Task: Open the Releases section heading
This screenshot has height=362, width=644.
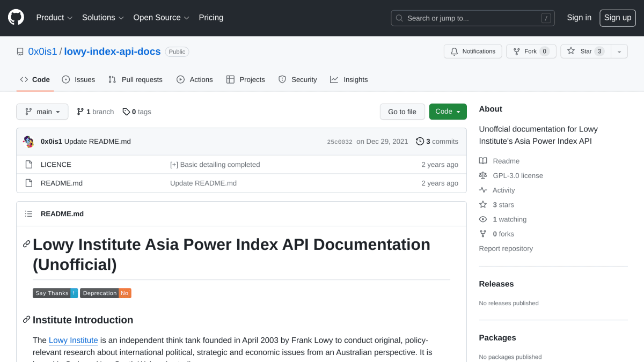Action: click(x=496, y=284)
